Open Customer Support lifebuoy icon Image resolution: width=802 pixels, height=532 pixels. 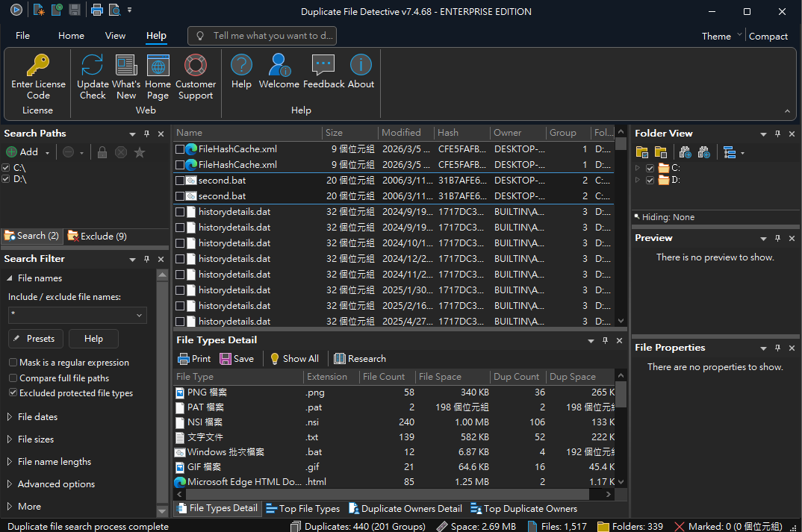196,66
